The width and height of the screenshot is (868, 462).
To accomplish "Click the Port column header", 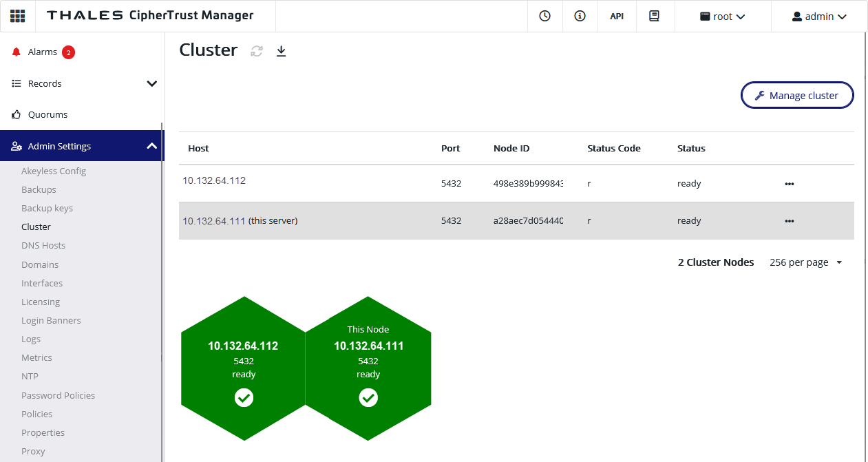I will 451,148.
